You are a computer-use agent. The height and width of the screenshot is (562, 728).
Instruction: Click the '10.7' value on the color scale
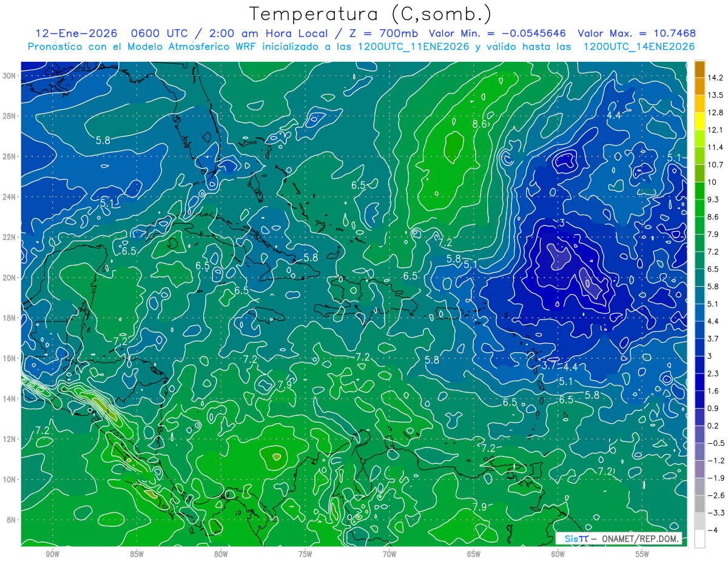(x=716, y=165)
